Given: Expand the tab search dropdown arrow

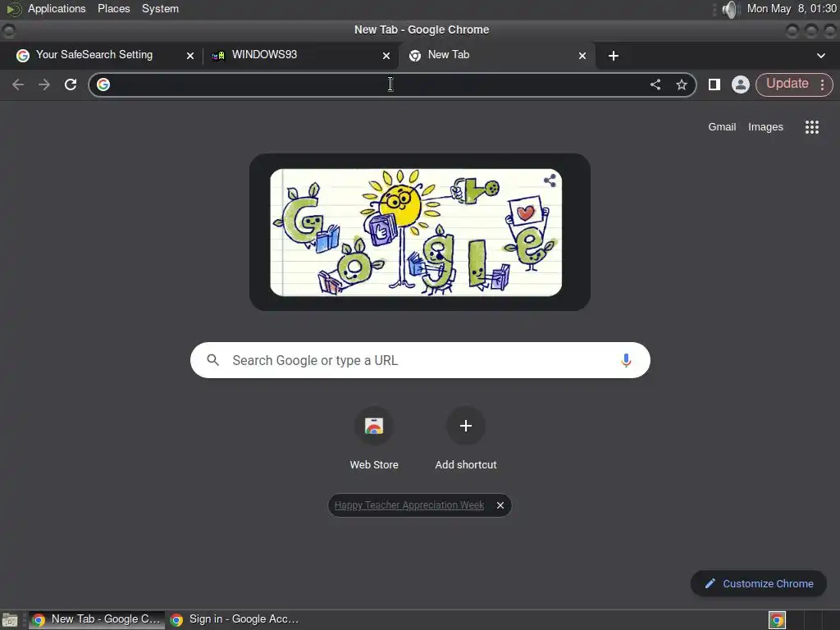Looking at the screenshot, I should point(820,56).
